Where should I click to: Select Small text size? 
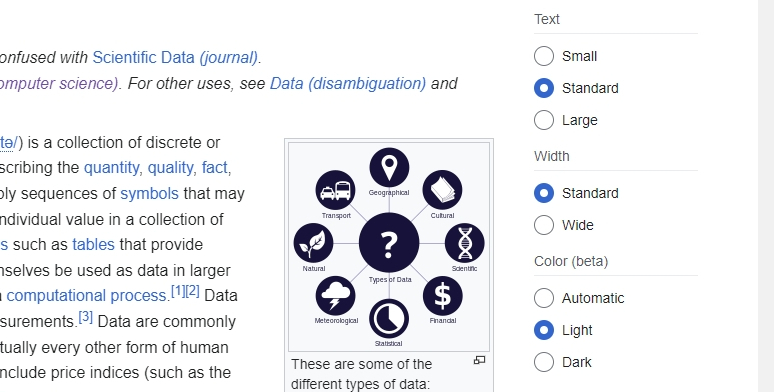(x=544, y=56)
